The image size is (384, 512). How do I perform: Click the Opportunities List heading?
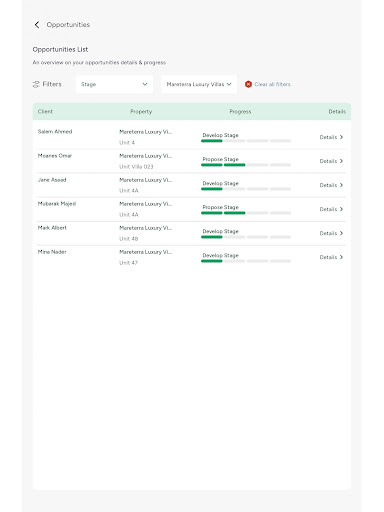(x=60, y=49)
